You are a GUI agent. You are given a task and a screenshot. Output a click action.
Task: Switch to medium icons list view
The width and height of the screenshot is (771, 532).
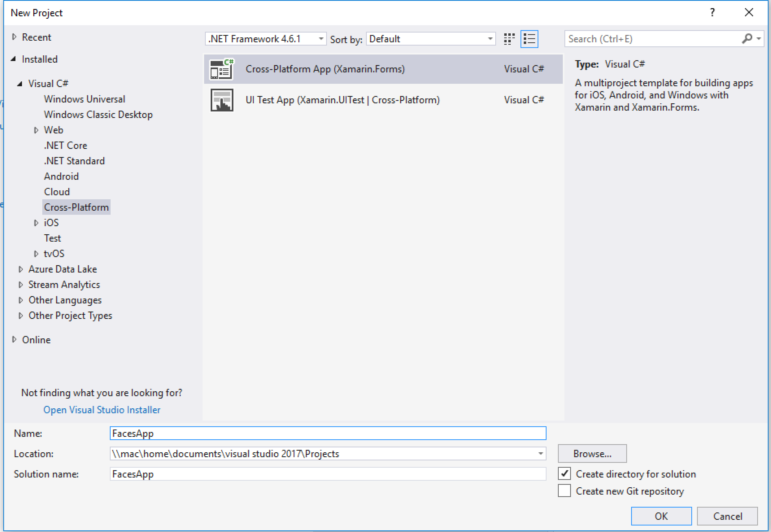pos(529,39)
